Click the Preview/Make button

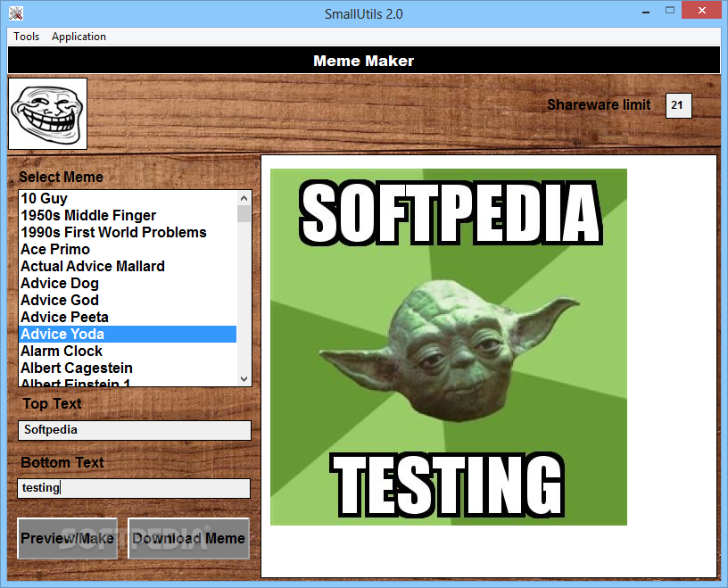(x=67, y=538)
